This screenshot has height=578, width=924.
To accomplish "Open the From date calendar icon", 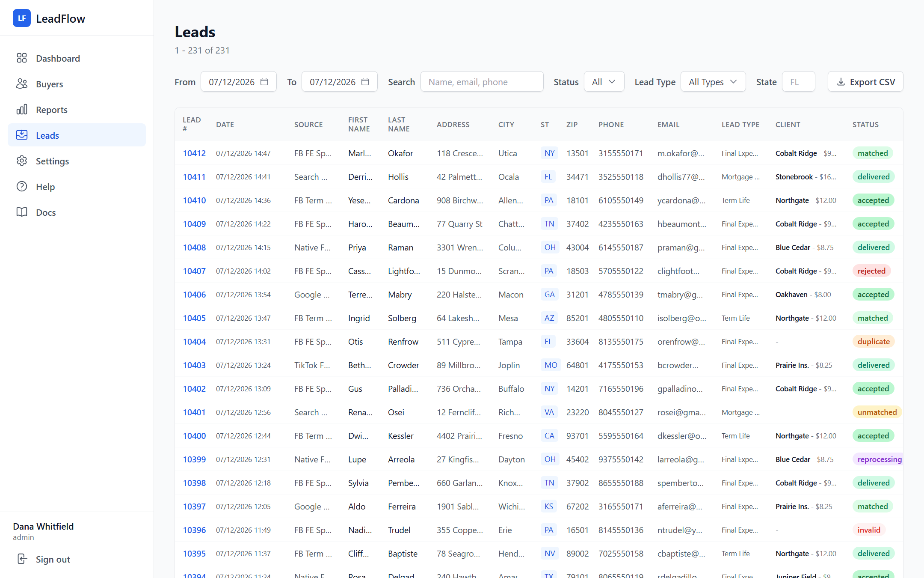I will [x=264, y=81].
